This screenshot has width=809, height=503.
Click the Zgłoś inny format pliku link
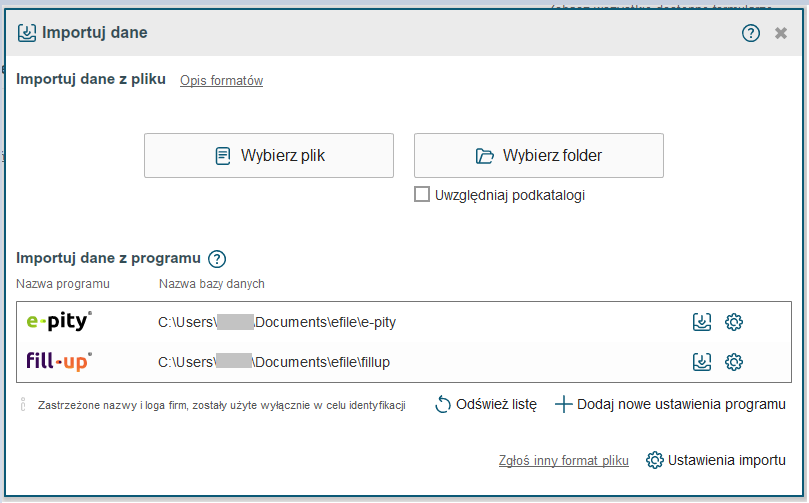point(563,461)
